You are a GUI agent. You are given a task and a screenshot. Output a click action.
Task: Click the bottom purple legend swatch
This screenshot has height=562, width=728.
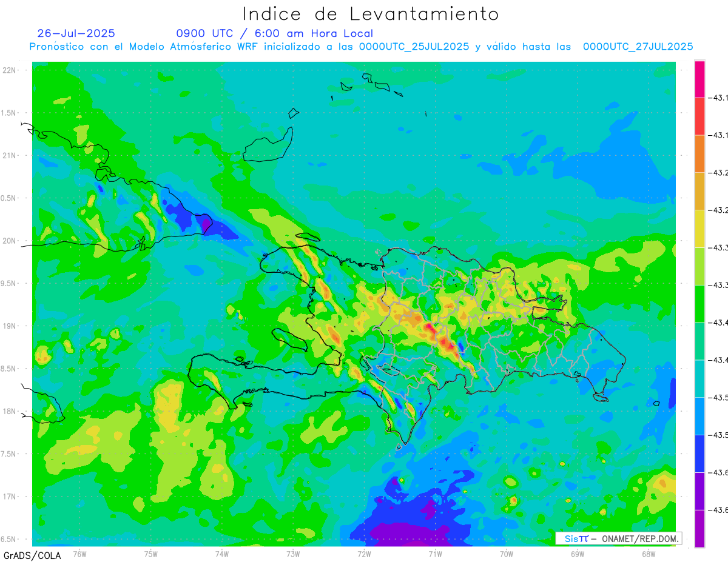pyautogui.click(x=699, y=528)
